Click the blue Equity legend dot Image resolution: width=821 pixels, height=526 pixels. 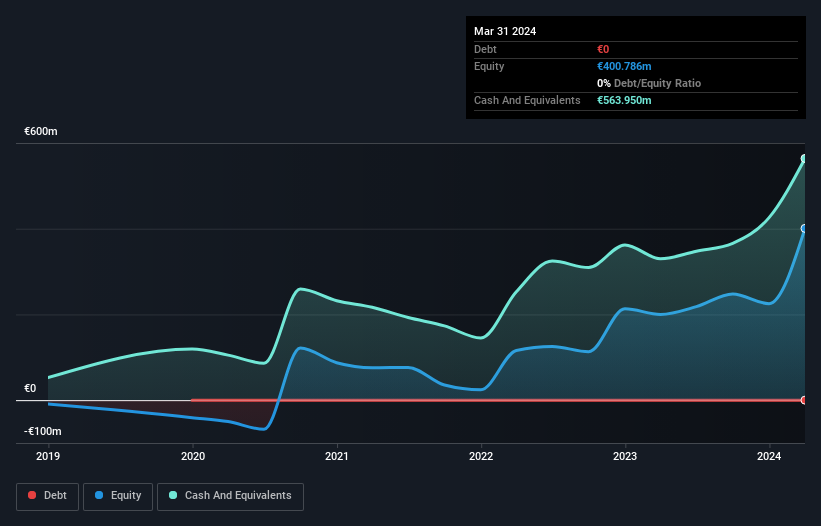click(x=99, y=495)
